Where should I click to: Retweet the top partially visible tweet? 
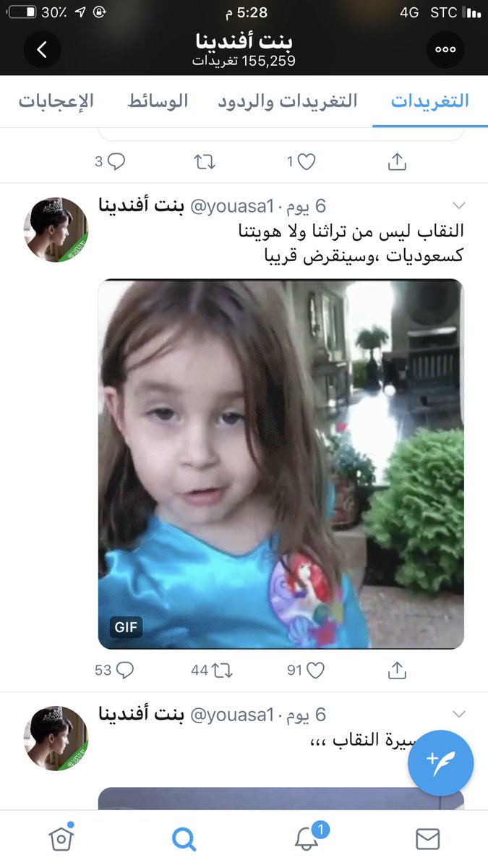pyautogui.click(x=205, y=162)
